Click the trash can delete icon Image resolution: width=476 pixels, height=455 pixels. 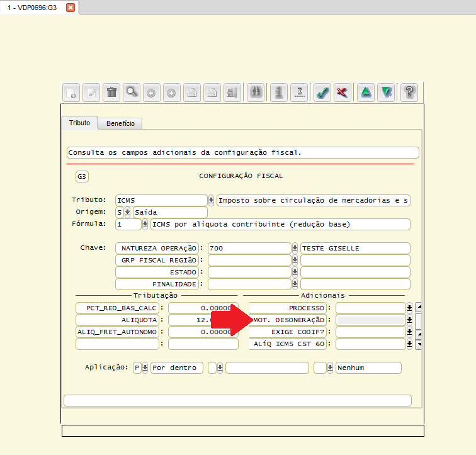(111, 93)
